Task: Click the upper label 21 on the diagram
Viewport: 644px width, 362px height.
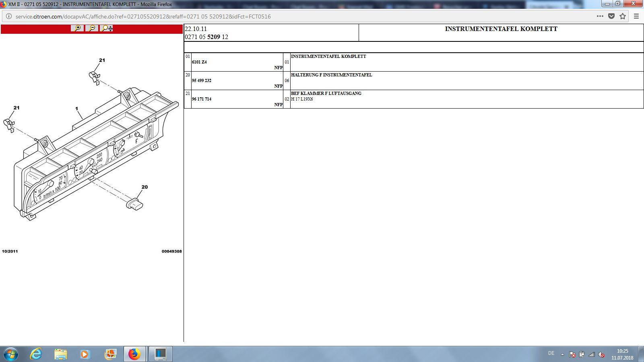Action: 102,60
